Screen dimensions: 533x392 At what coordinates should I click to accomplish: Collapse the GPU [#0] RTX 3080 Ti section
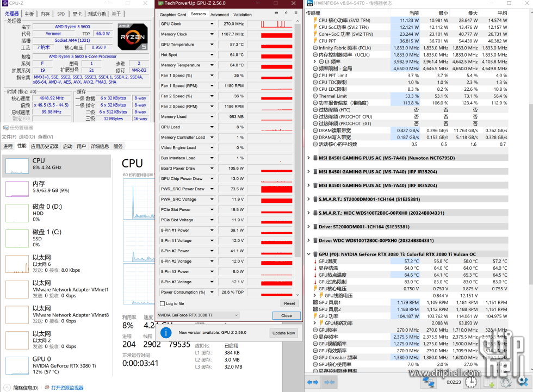tap(308, 254)
